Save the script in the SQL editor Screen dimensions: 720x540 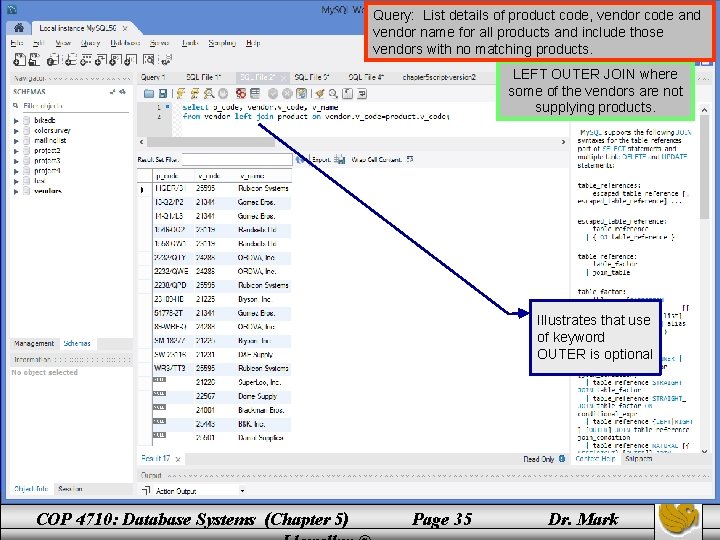[x=163, y=94]
